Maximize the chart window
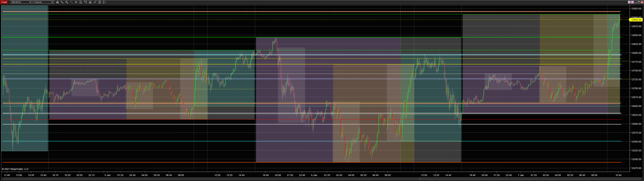The width and height of the screenshot is (644, 181). tap(639, 2)
